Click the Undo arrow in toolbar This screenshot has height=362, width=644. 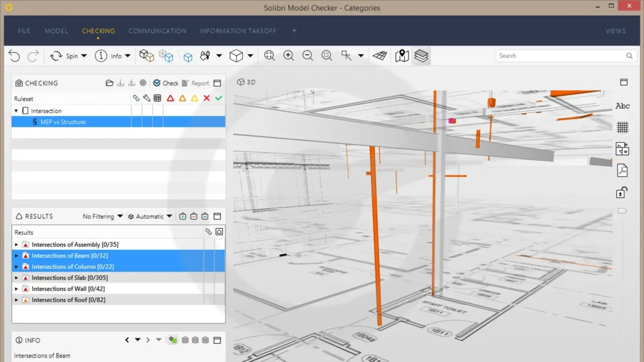[x=14, y=56]
